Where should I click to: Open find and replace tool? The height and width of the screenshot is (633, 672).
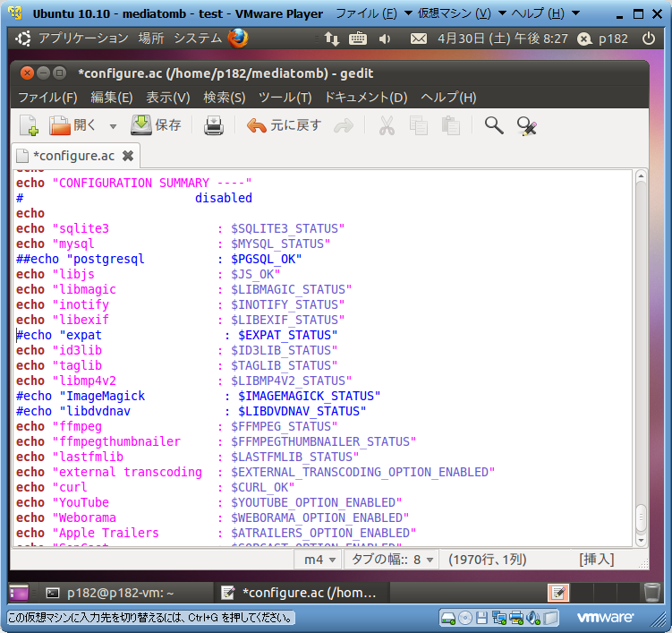(526, 126)
